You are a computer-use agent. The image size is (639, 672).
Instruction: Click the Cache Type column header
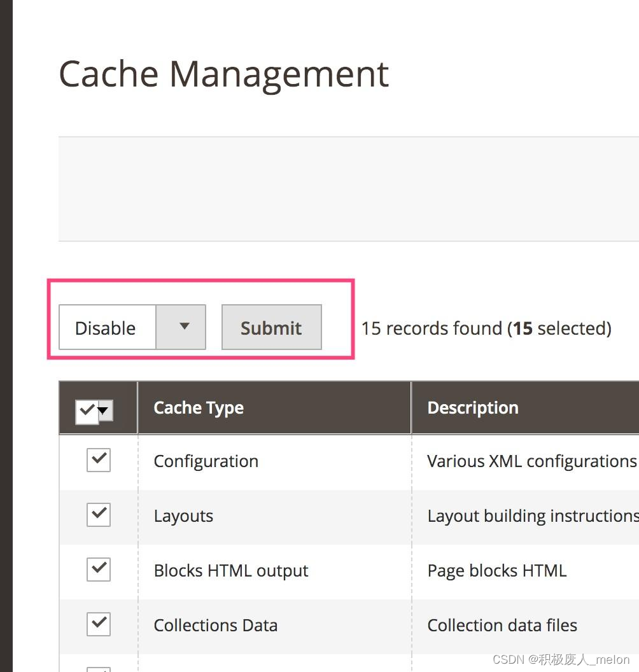198,408
